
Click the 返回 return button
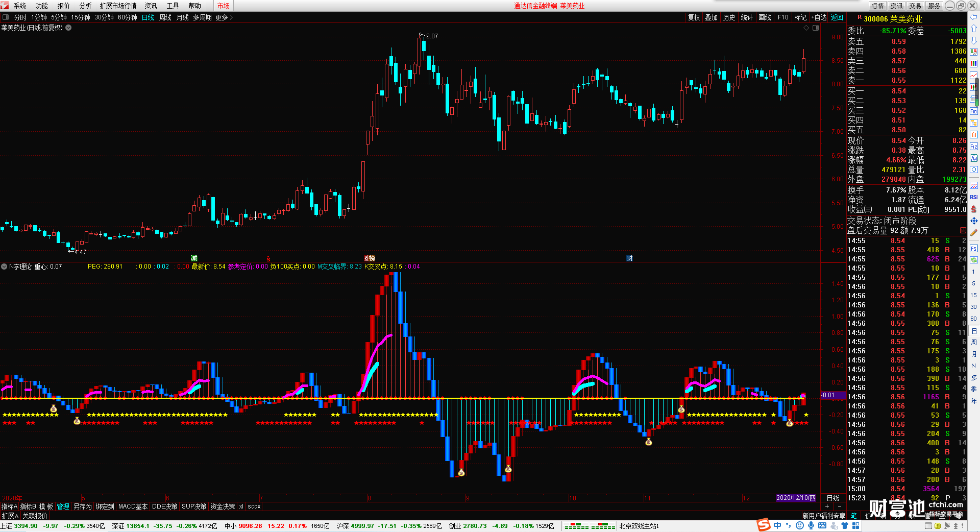pos(837,17)
